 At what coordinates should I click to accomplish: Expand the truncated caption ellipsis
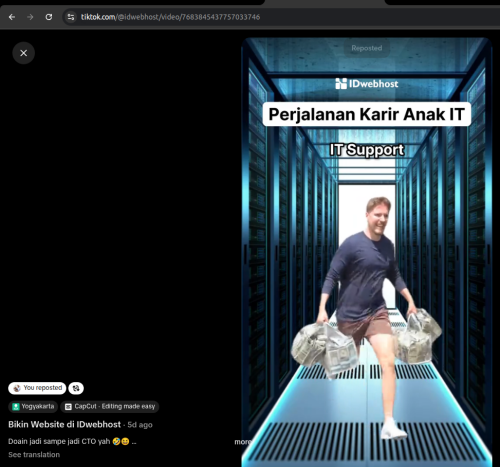[x=134, y=442]
